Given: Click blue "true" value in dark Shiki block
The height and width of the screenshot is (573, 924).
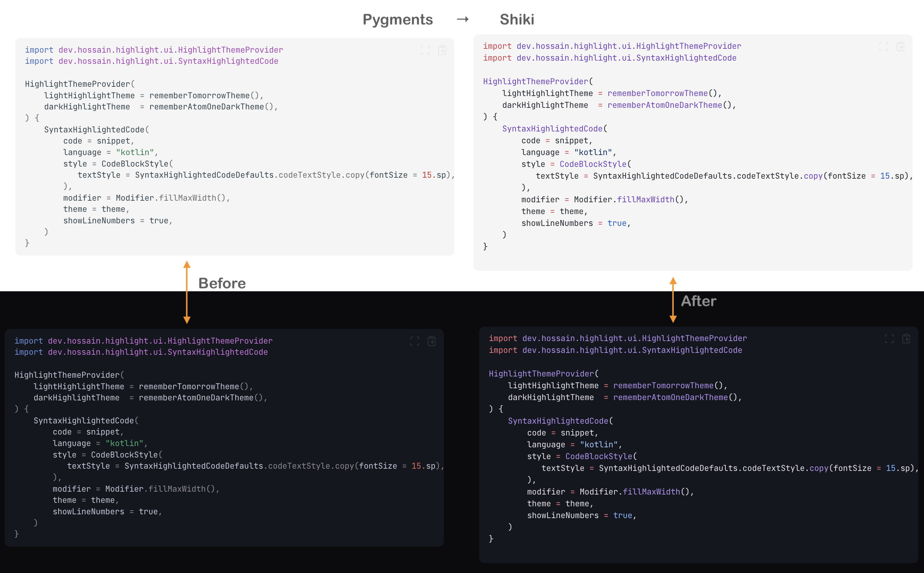Looking at the screenshot, I should point(623,515).
